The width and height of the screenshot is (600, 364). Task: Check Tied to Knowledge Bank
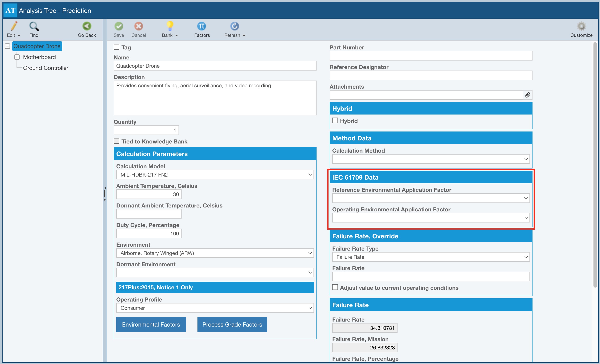(x=117, y=141)
